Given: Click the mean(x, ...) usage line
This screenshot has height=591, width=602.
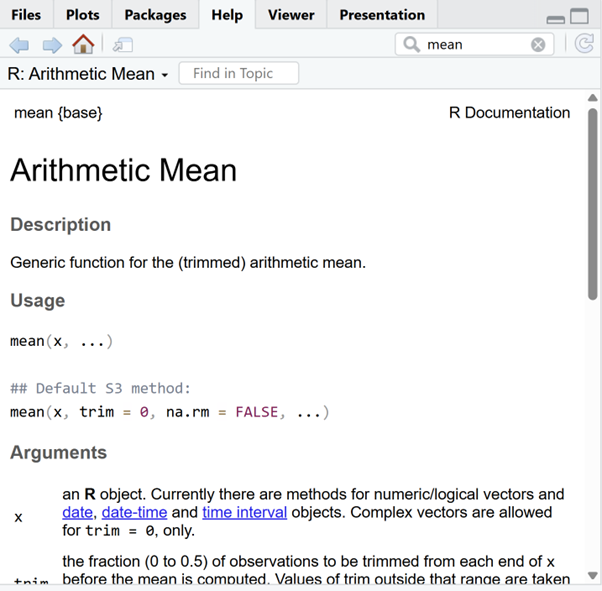Looking at the screenshot, I should tap(61, 341).
